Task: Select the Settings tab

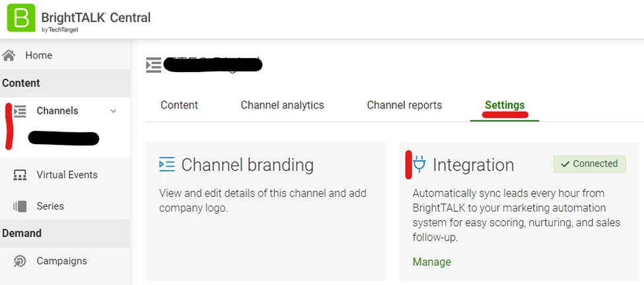Action: (505, 105)
